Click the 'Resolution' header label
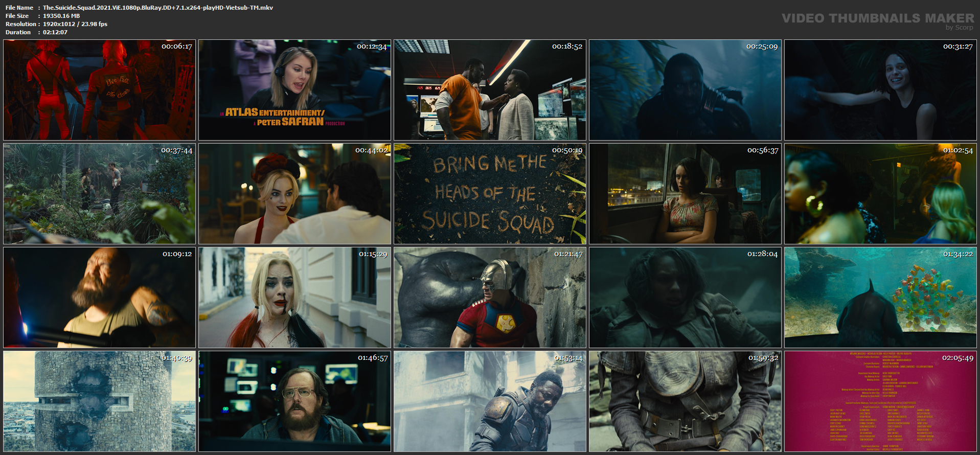The image size is (980, 455). coord(21,24)
